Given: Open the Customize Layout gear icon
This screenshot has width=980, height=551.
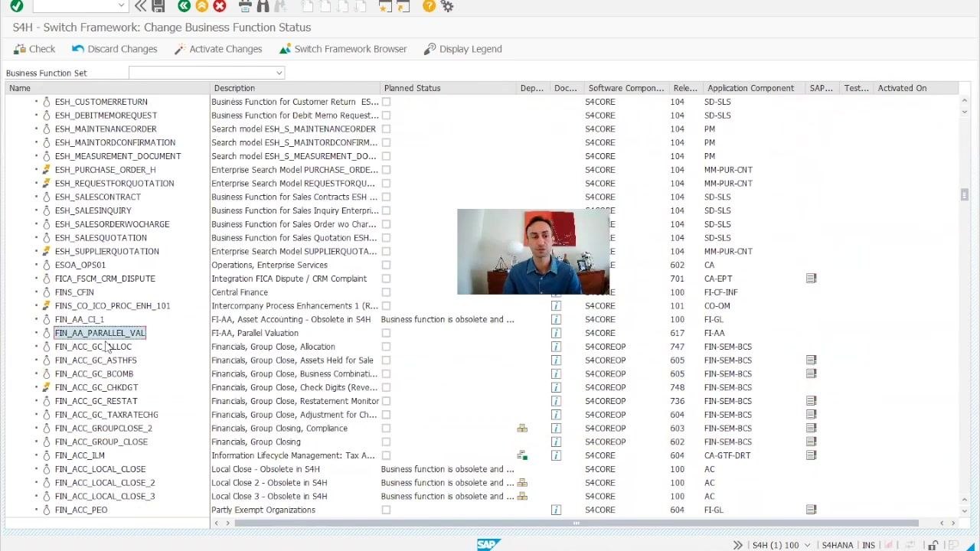Looking at the screenshot, I should (447, 6).
